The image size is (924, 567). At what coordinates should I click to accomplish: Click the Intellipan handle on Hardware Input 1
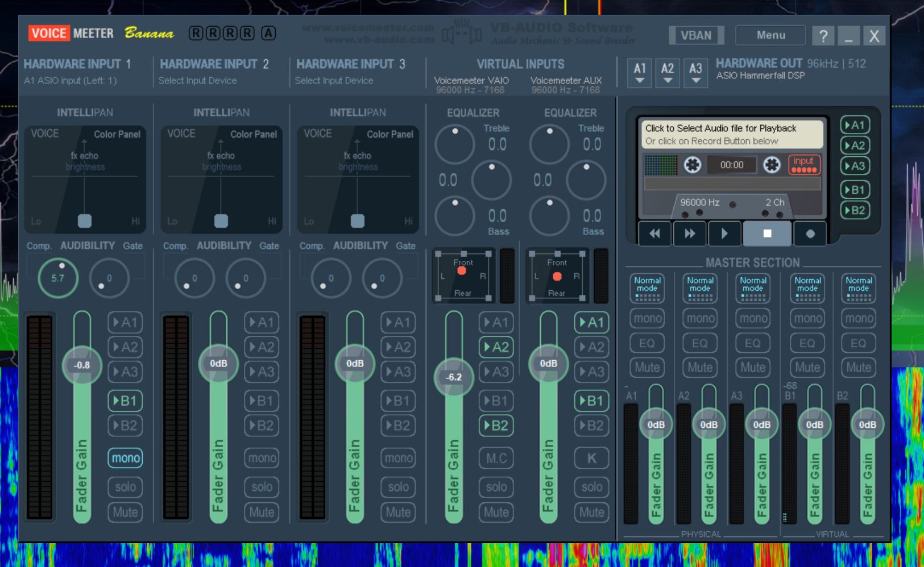pyautogui.click(x=85, y=221)
